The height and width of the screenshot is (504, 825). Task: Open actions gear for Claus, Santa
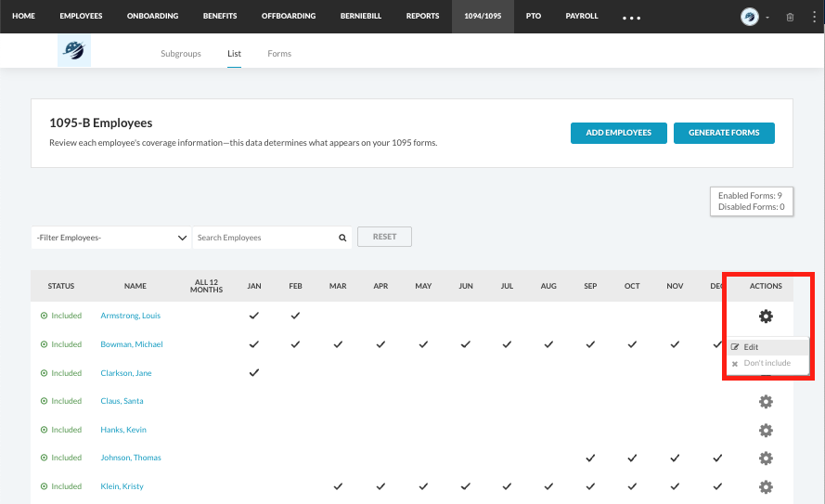tap(766, 402)
